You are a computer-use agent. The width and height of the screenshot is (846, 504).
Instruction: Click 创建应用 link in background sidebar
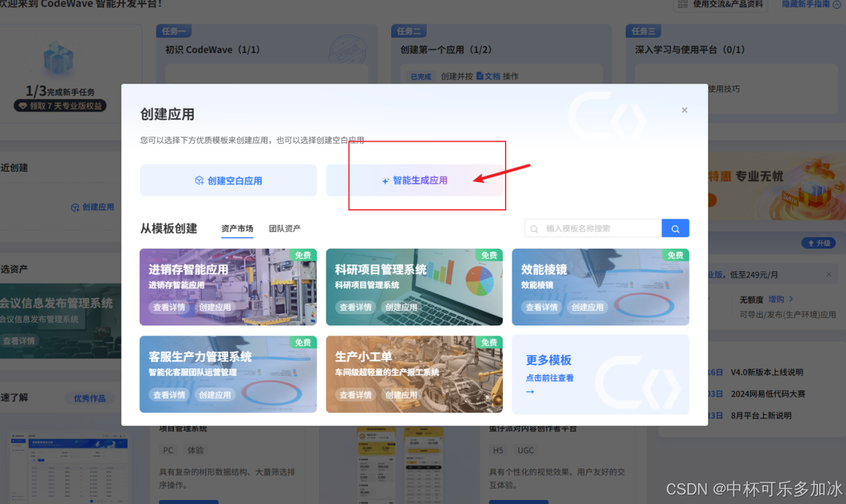point(92,207)
